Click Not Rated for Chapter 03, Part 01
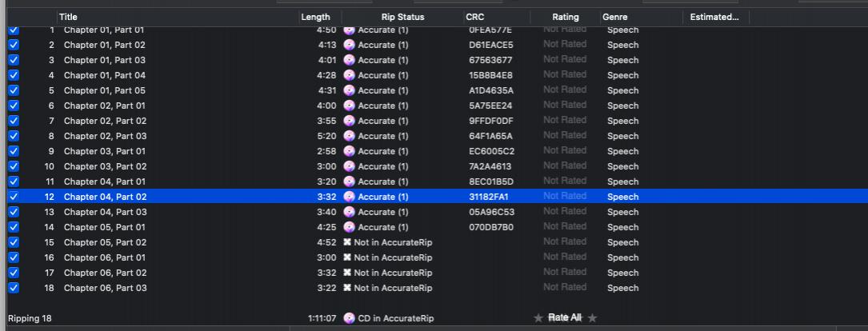Viewport: 868px width, 331px height. pyautogui.click(x=565, y=151)
